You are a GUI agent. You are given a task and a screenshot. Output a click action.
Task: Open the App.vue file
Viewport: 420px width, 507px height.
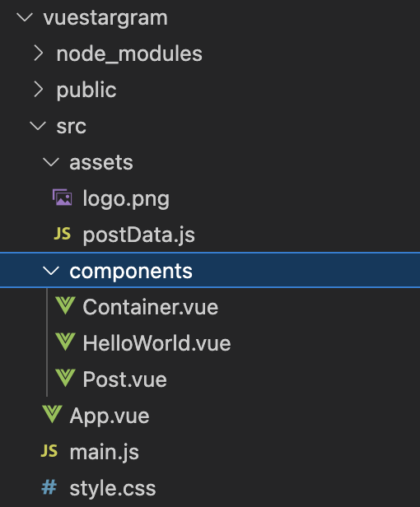[x=110, y=416]
